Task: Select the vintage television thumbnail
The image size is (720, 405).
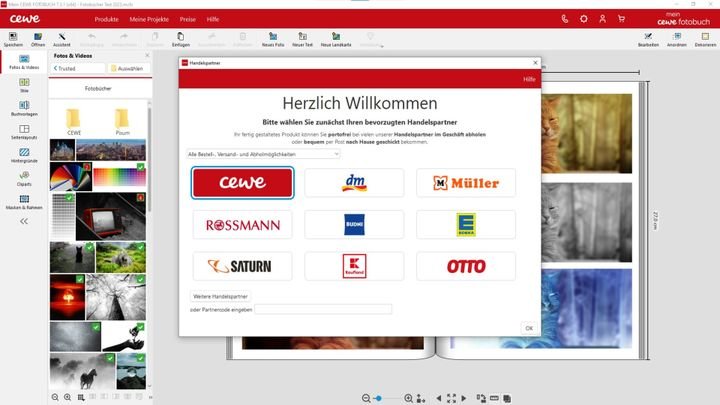Action: point(111,217)
